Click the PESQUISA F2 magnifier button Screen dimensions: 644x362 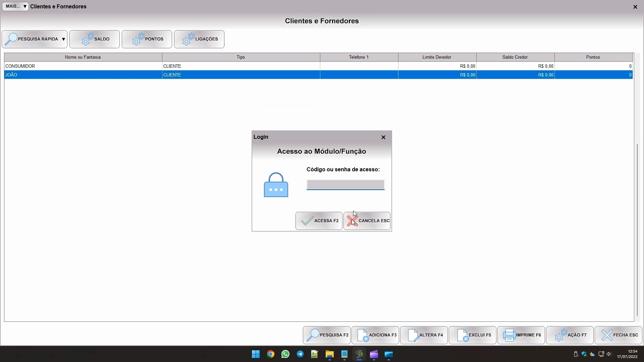pyautogui.click(x=327, y=335)
